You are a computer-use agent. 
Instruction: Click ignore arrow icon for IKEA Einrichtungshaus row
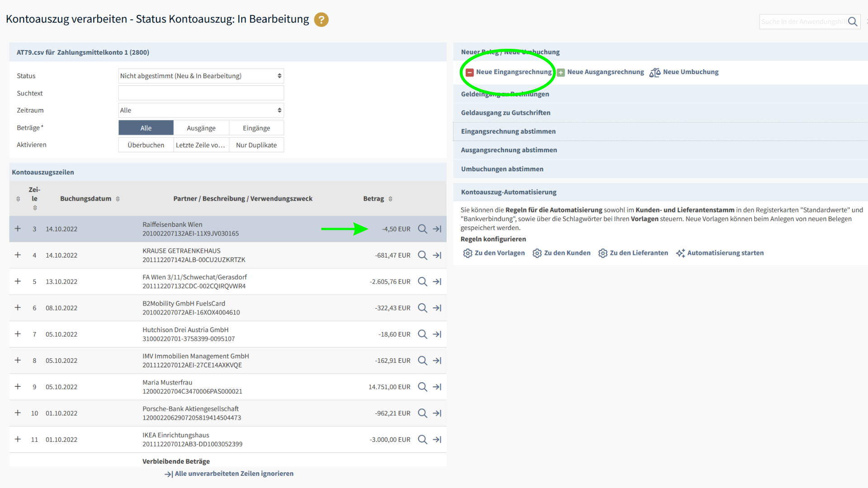click(x=437, y=440)
